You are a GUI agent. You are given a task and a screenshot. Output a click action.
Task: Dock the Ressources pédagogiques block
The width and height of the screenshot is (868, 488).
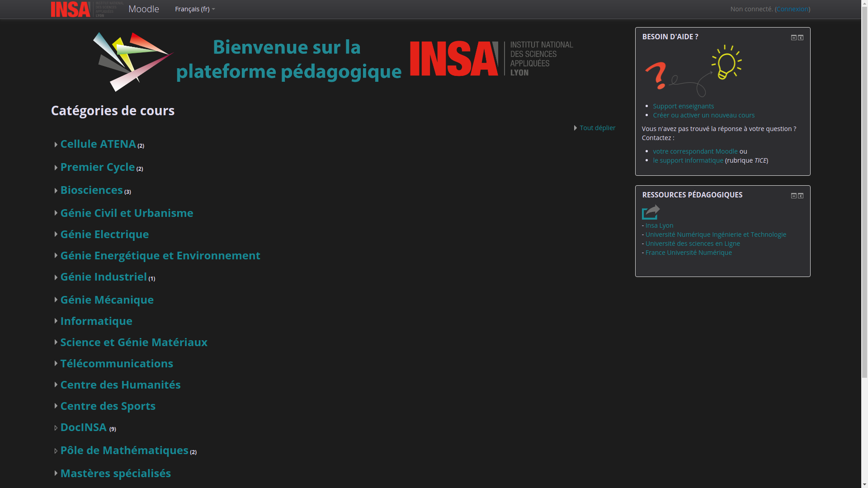801,196
